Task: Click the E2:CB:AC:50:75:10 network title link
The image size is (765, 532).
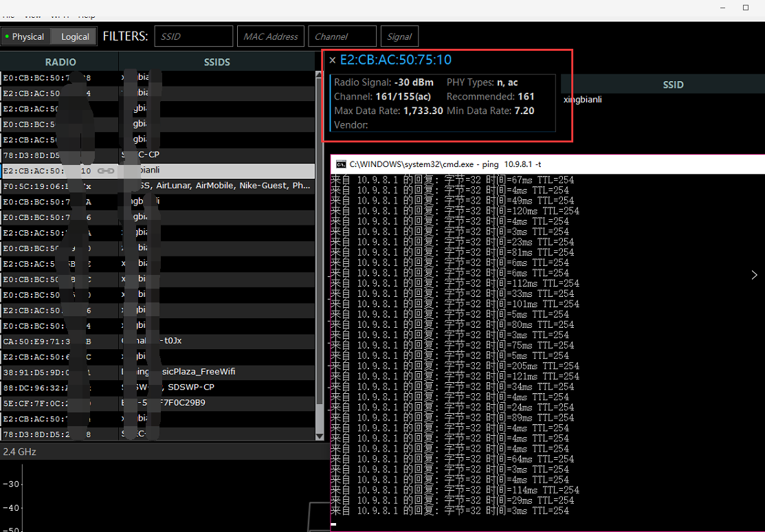Action: coord(397,60)
